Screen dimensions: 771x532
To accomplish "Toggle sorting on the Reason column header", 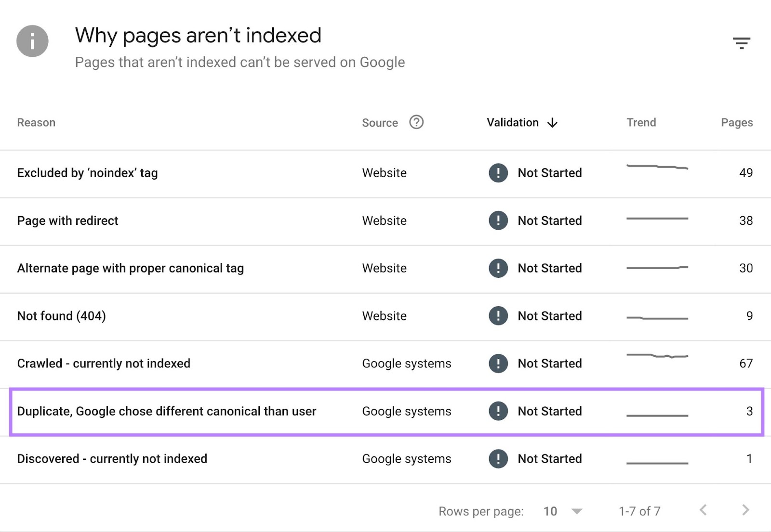I will click(36, 123).
